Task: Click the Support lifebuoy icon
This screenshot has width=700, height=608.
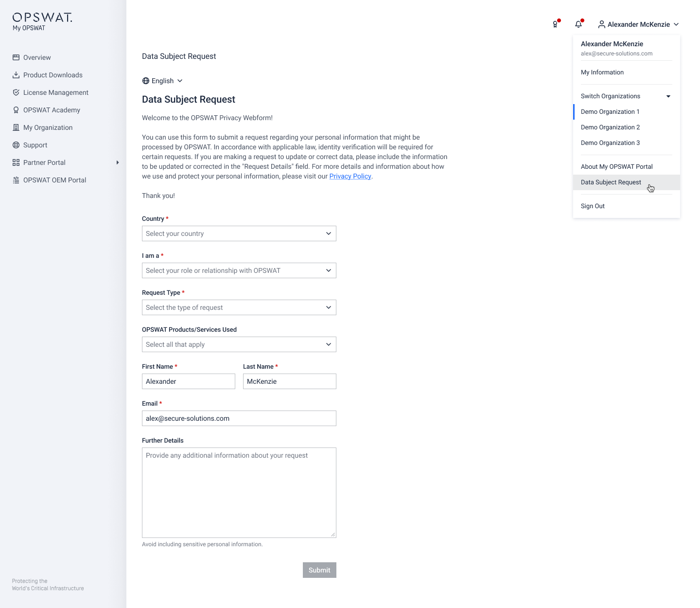Action: [x=16, y=145]
